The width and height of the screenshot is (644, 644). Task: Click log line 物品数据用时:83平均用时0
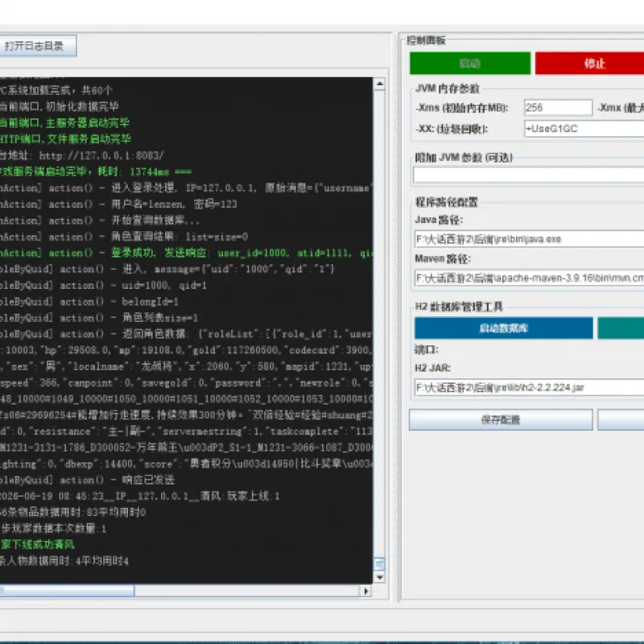click(x=73, y=512)
